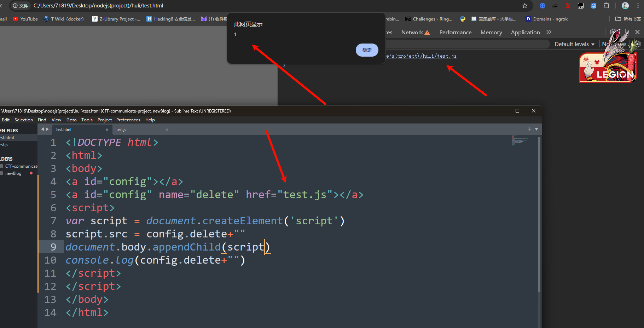Close the DevTools panel

[x=637, y=32]
